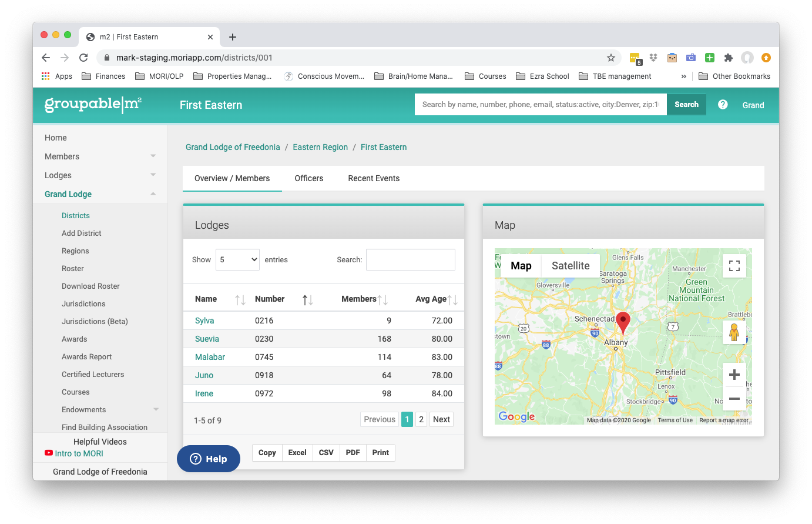Open the Sylva lodge link
This screenshot has width=812, height=524.
(x=204, y=321)
